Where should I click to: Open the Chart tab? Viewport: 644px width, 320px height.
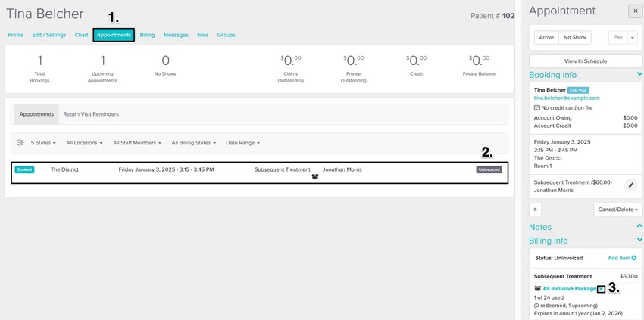point(81,35)
